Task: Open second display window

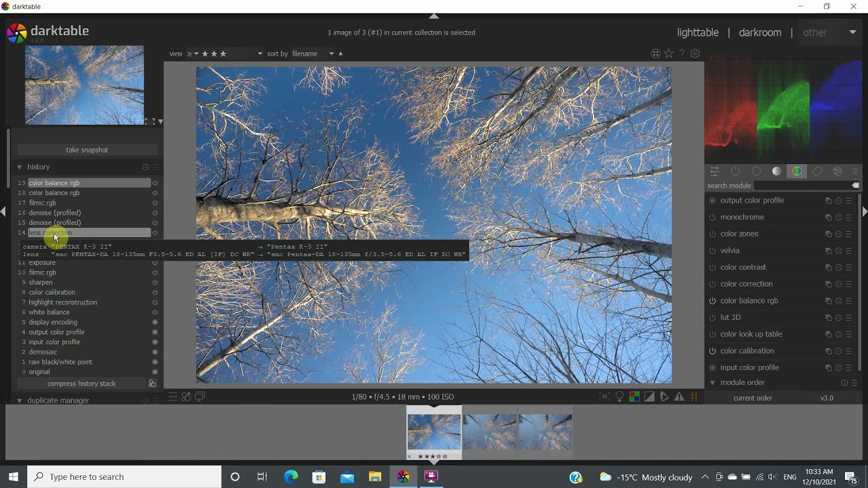Action: [x=200, y=396]
